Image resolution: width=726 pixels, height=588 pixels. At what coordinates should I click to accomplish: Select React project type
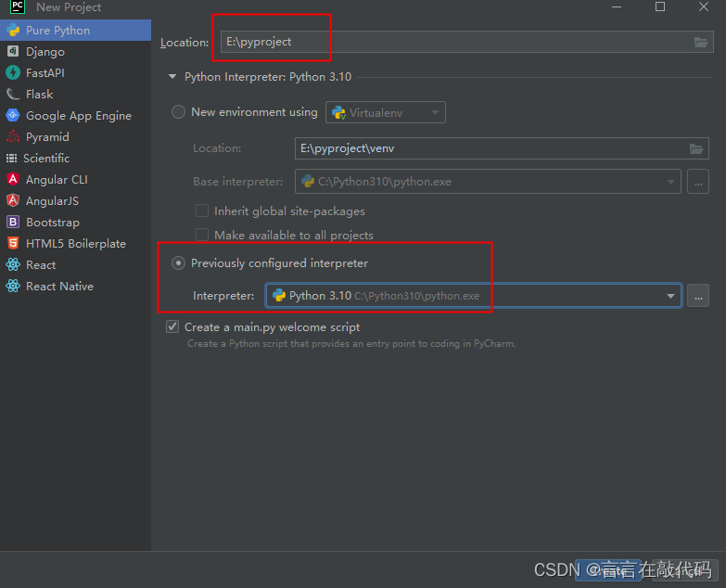pos(75,264)
